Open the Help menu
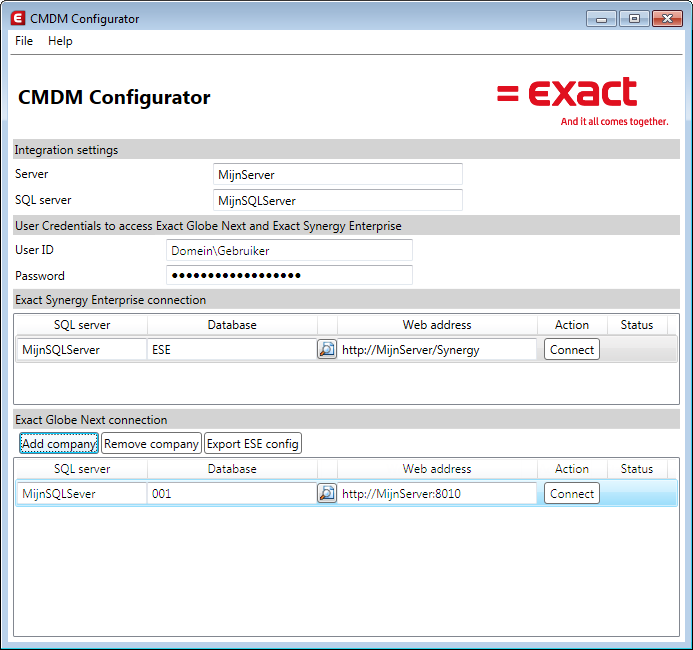The height and width of the screenshot is (650, 693). [60, 41]
